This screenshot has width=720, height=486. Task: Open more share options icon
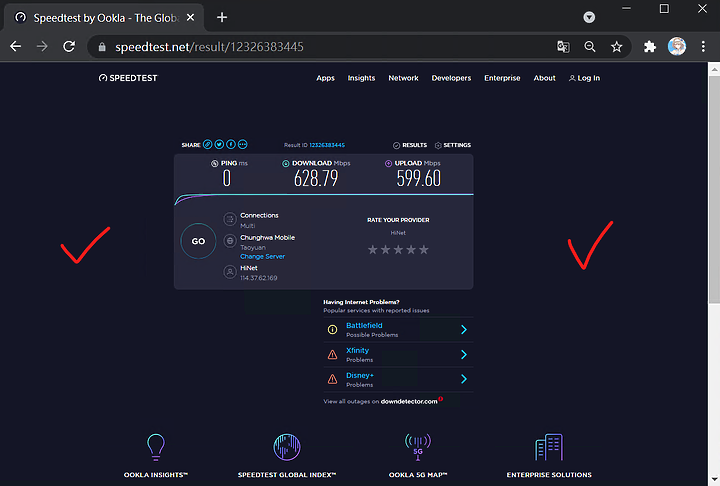click(x=242, y=144)
